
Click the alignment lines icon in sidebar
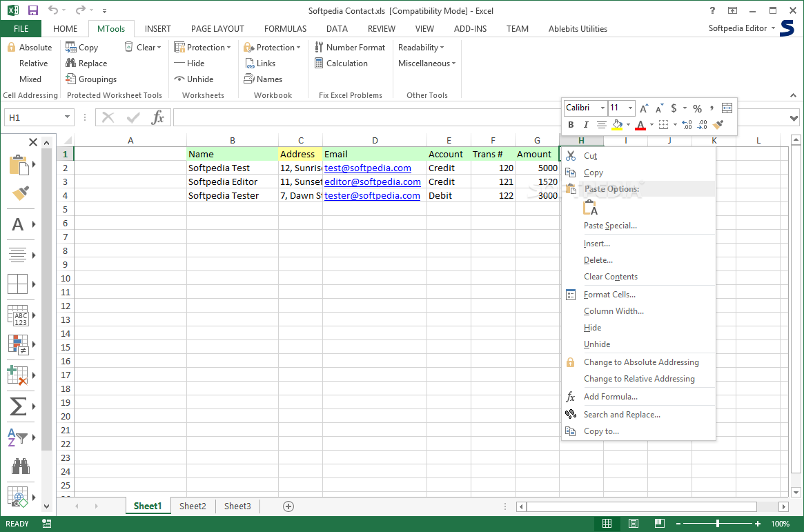(x=17, y=255)
